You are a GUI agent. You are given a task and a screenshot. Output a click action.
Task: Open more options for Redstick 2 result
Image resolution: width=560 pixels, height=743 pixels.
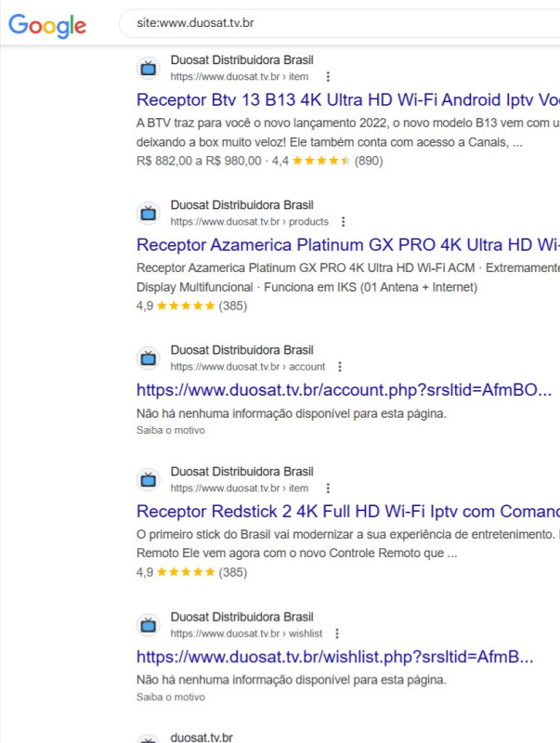328,489
